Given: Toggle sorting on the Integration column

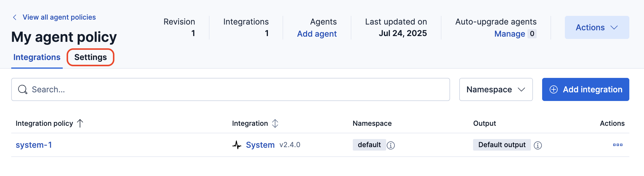Looking at the screenshot, I should point(275,123).
